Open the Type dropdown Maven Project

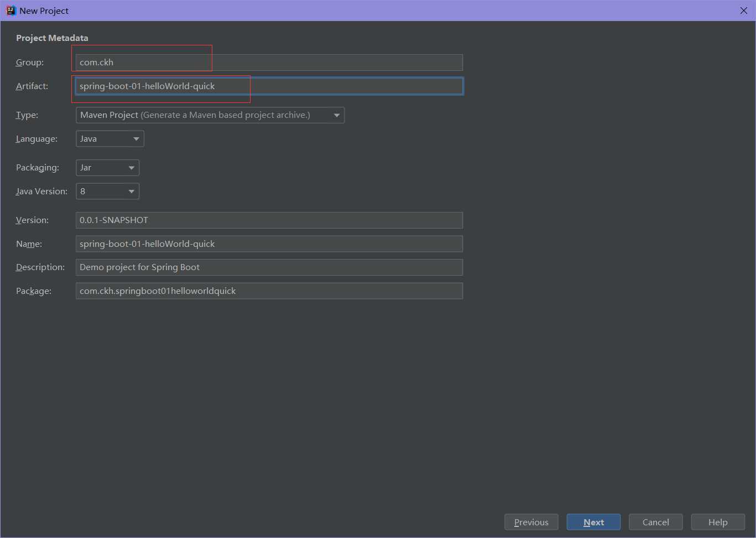[x=210, y=115]
